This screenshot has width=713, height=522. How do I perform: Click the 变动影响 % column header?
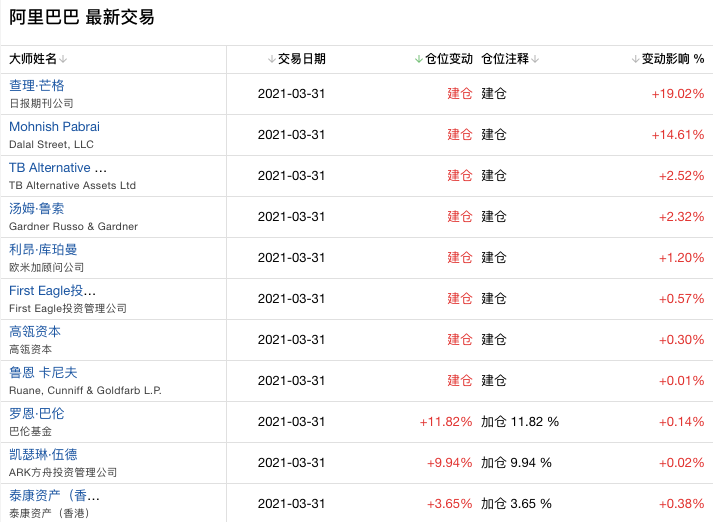673,59
